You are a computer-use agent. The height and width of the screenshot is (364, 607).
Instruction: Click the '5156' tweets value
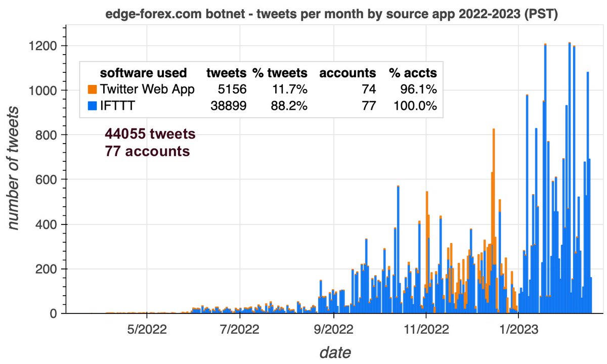pyautogui.click(x=233, y=89)
